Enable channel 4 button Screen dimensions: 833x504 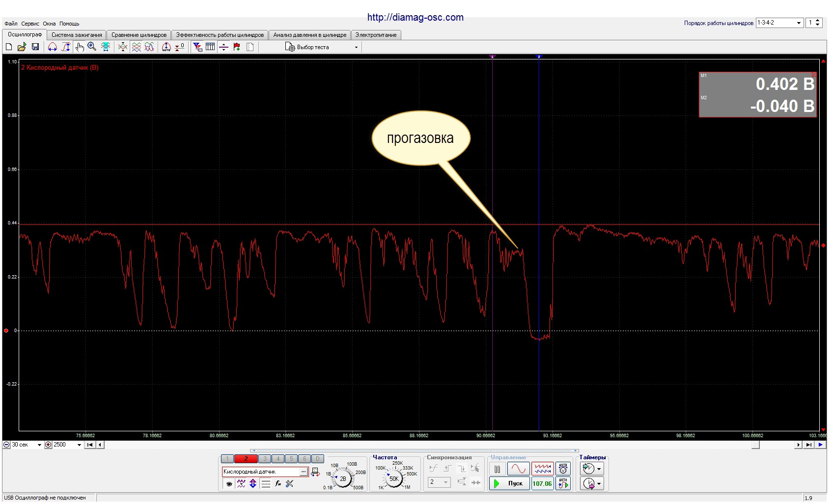click(x=278, y=459)
